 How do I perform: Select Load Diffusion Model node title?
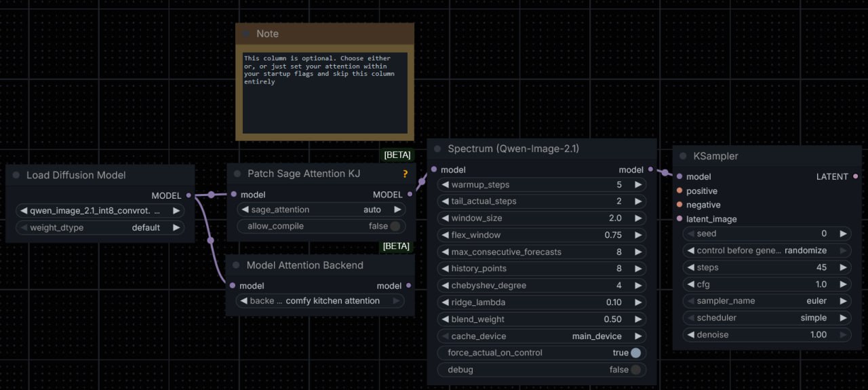[x=76, y=175]
